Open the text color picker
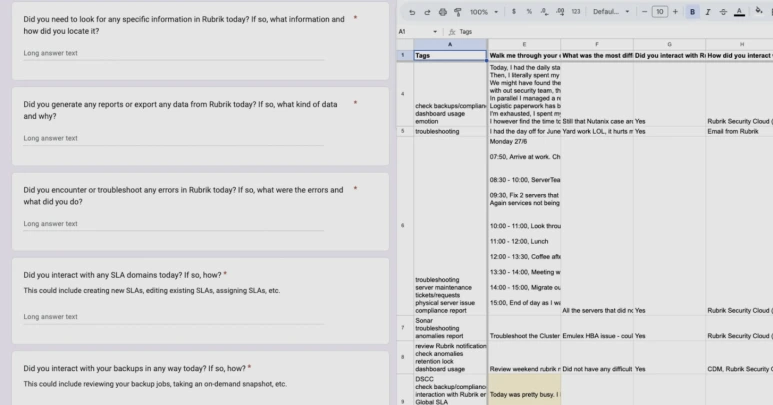Image resolution: width=773 pixels, height=405 pixels. click(x=739, y=12)
